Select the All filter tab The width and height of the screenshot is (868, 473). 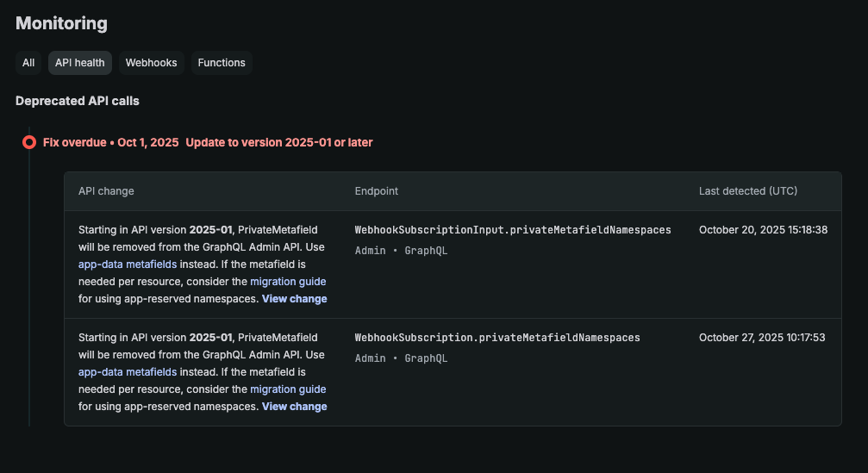28,63
